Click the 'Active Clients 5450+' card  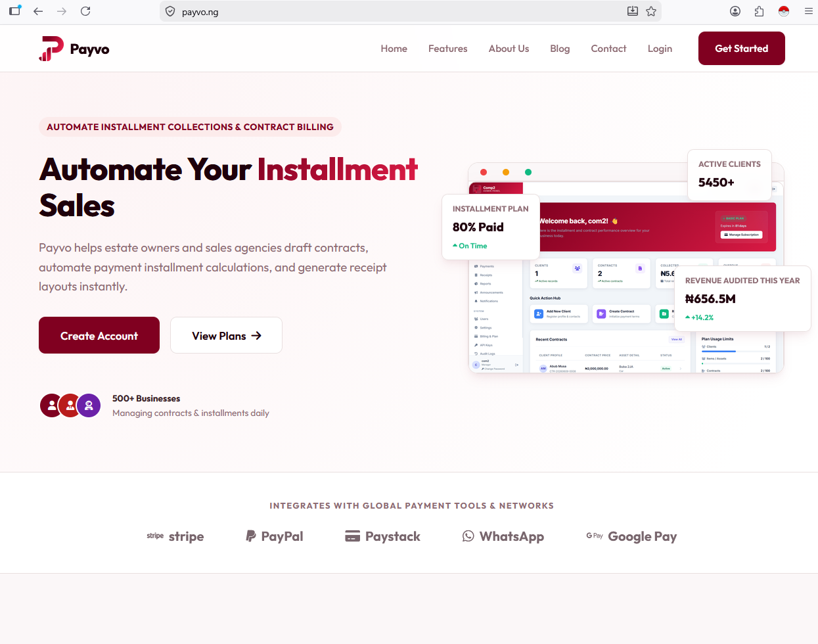729,175
